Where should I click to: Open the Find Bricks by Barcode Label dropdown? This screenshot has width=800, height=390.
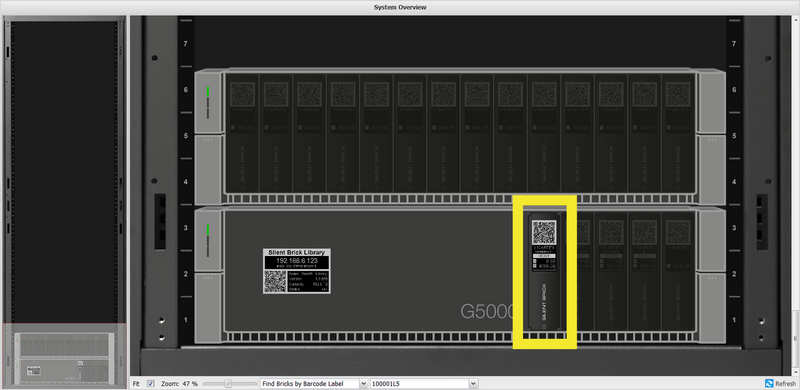pos(314,383)
